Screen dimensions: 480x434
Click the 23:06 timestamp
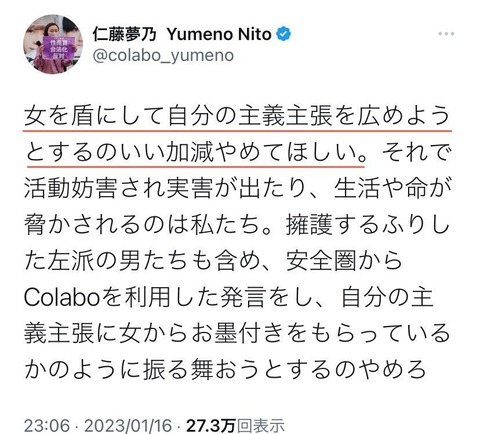(x=47, y=426)
